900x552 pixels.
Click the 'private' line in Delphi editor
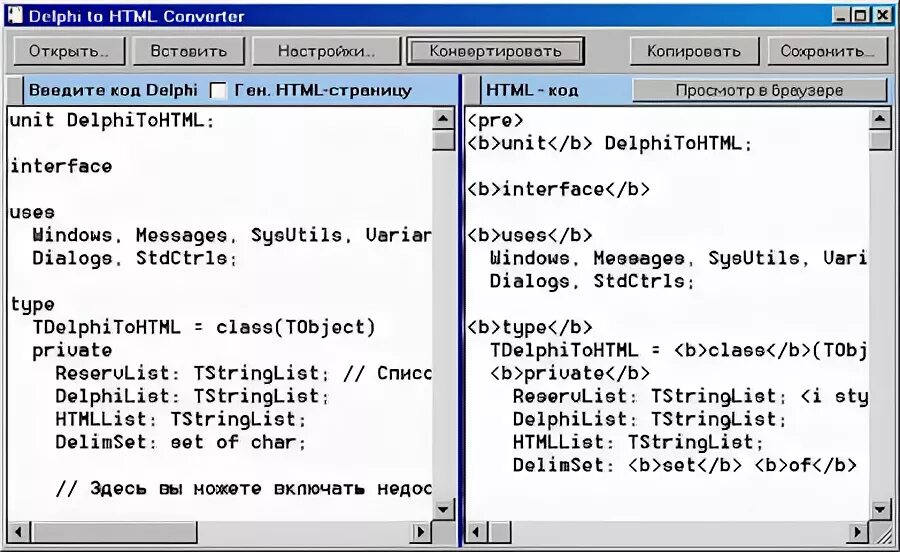72,351
